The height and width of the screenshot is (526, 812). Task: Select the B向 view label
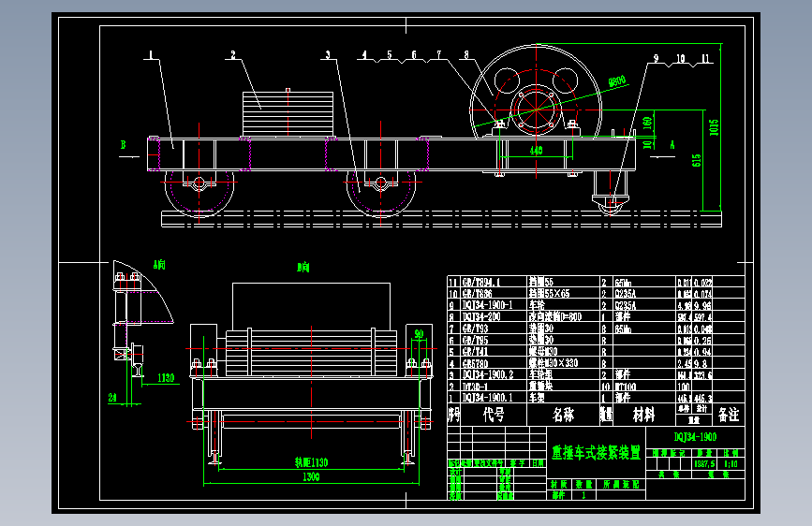click(303, 267)
